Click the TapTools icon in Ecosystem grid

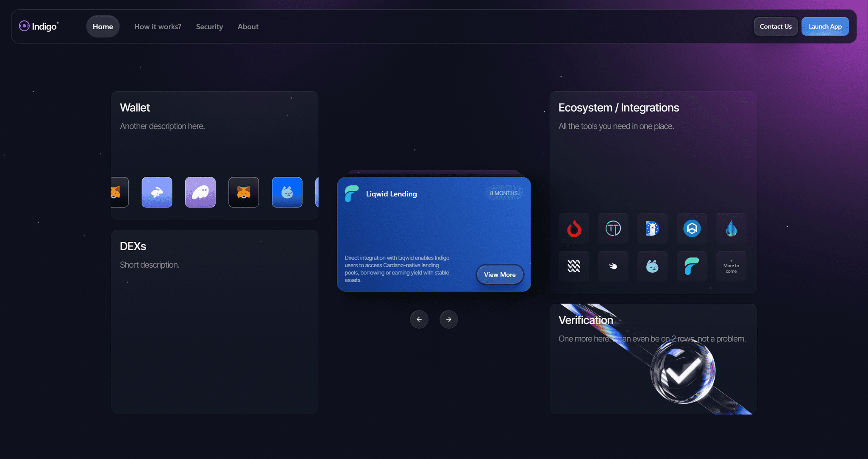point(613,228)
